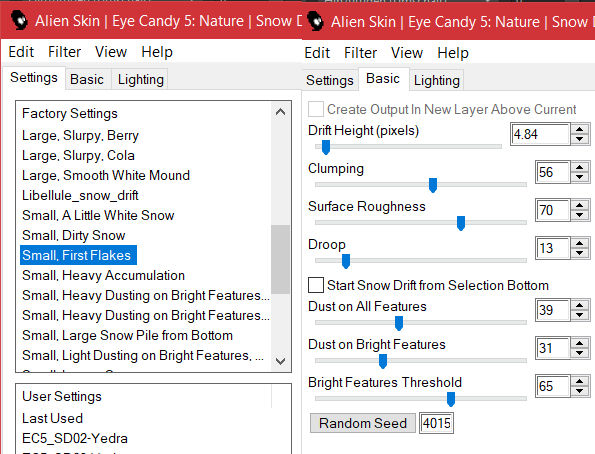Increase Dust on All Features spinner

tap(579, 305)
